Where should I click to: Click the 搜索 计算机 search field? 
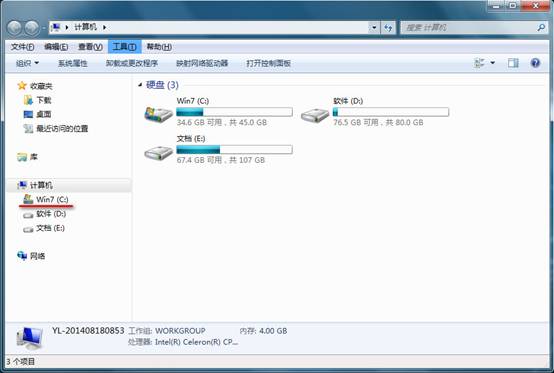[470, 28]
